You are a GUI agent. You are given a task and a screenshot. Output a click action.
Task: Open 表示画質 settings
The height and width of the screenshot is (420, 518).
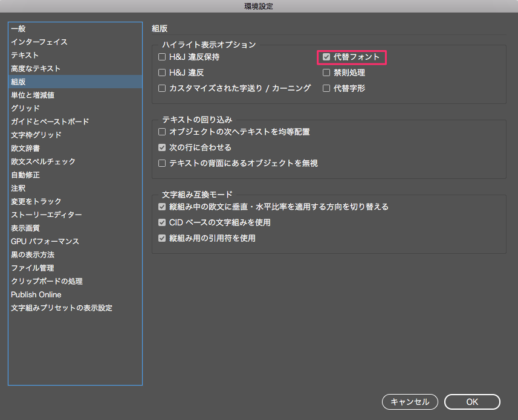point(76,228)
